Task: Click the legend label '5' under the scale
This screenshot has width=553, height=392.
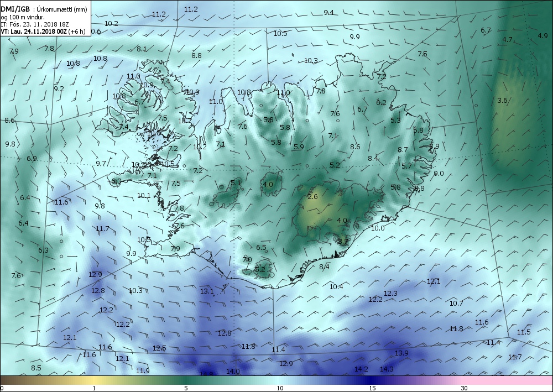Action: [186, 389]
